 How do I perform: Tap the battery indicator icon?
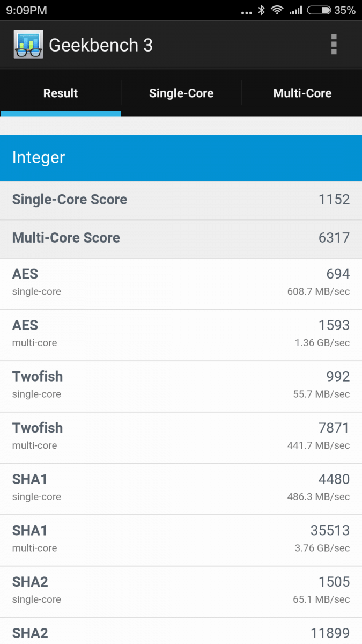(x=319, y=10)
